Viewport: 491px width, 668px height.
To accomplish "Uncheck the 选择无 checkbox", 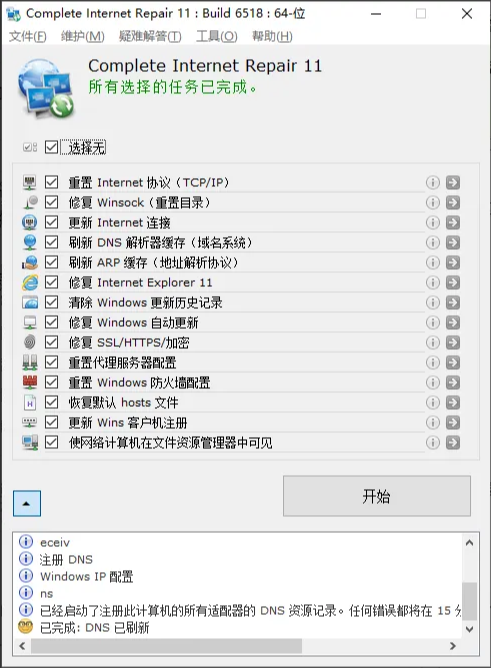I will [x=52, y=147].
